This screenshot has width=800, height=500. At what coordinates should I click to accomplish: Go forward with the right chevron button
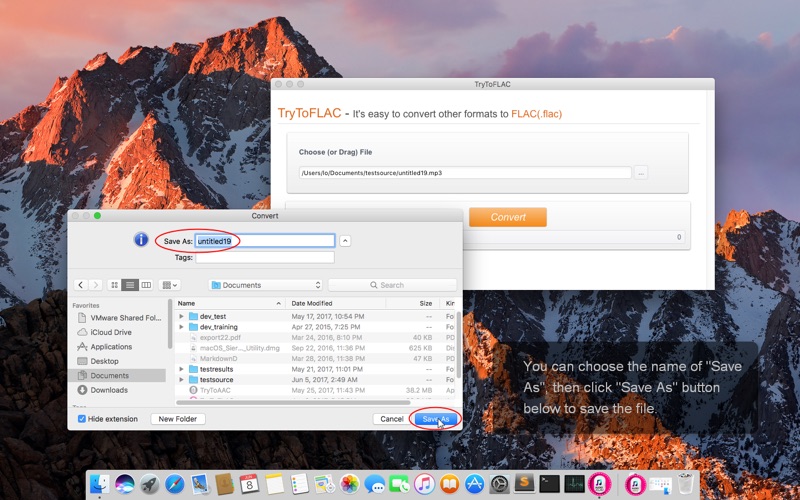point(95,285)
